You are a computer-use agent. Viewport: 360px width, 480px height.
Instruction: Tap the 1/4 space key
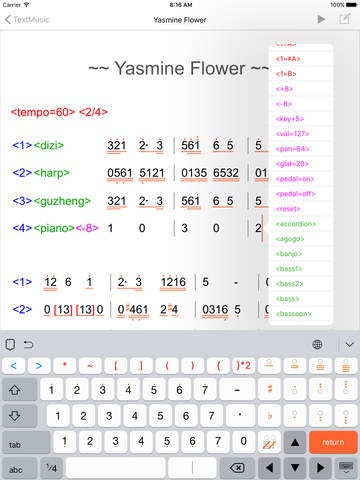[x=52, y=468]
